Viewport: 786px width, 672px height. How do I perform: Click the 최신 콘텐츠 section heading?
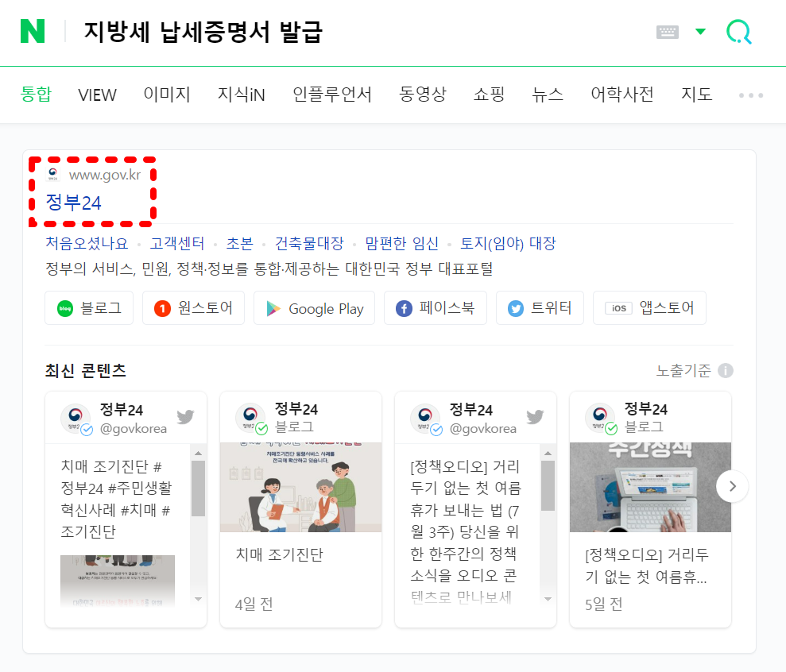point(85,370)
